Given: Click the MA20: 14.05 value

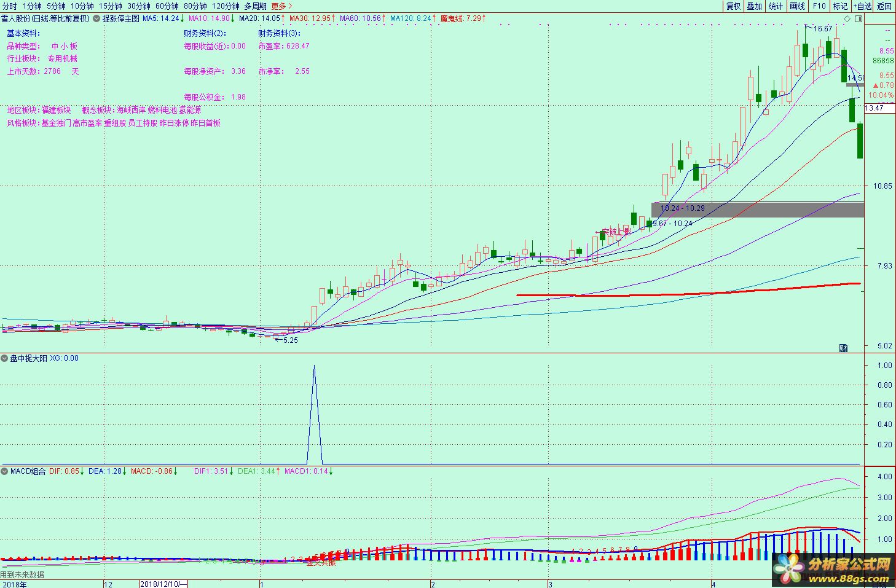Looking at the screenshot, I should click(262, 19).
